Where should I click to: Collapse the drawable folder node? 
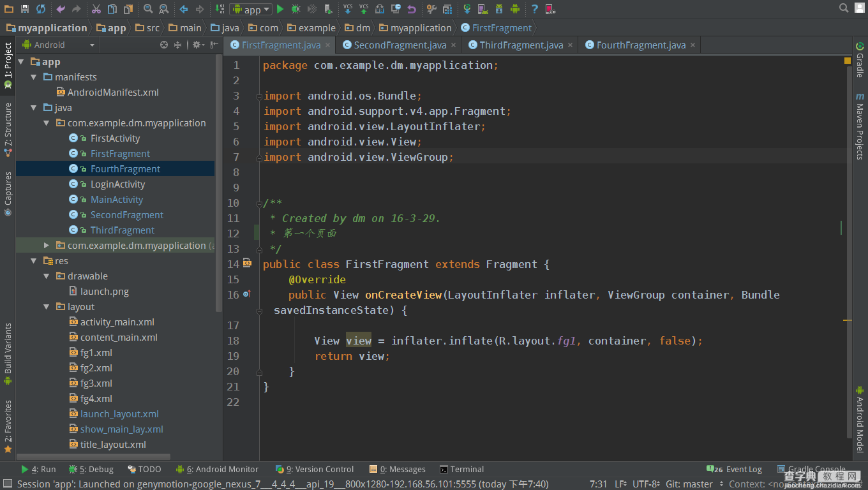(x=47, y=276)
